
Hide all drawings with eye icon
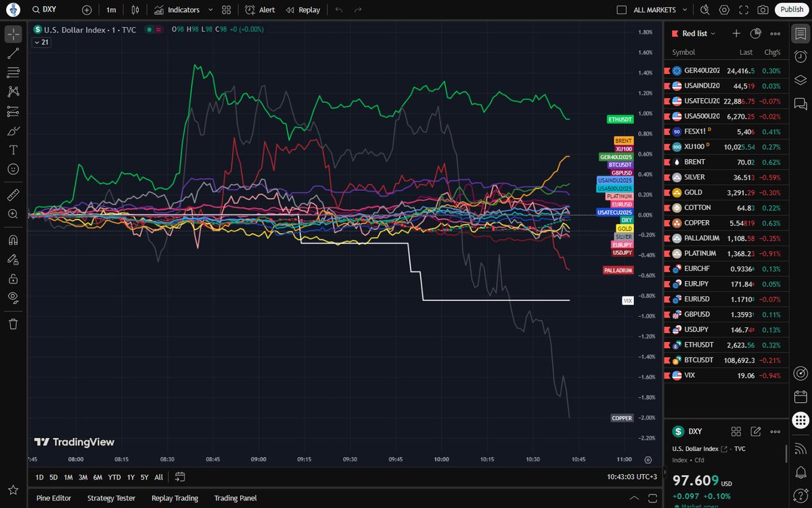14,297
